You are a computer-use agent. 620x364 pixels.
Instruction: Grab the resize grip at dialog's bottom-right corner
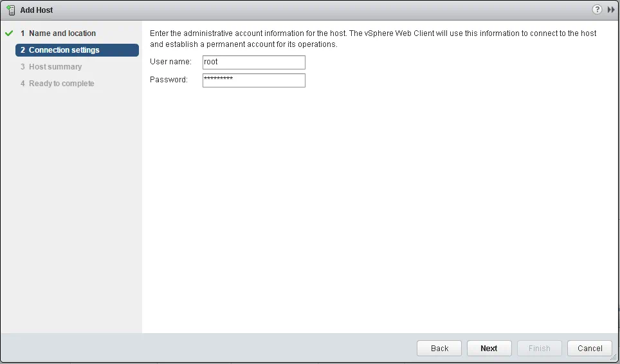(614, 358)
